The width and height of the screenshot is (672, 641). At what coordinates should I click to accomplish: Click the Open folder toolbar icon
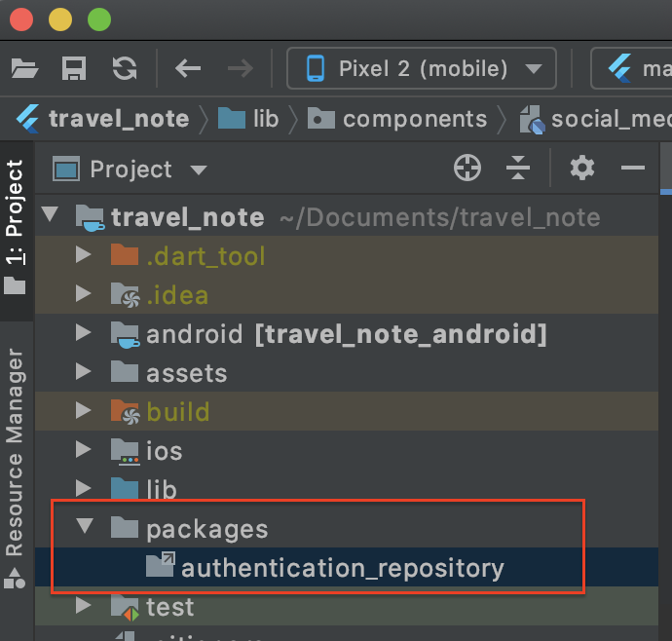pos(24,68)
